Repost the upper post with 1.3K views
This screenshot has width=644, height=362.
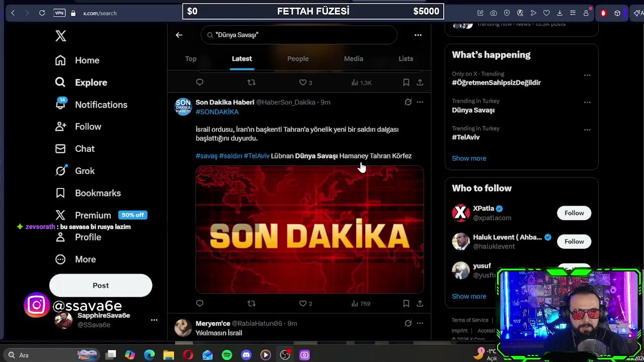tap(251, 82)
